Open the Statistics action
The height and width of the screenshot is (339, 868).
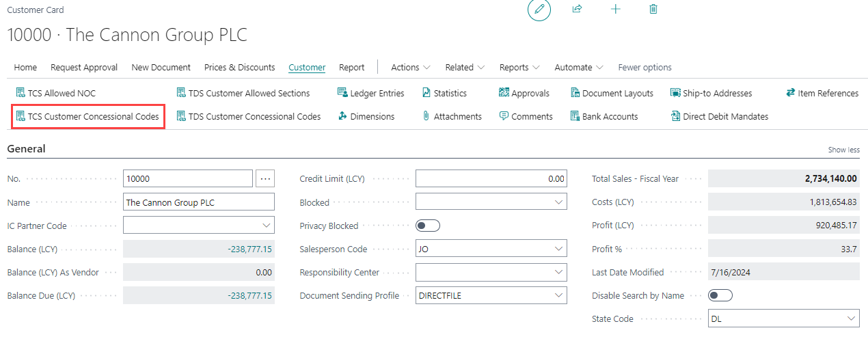click(444, 93)
